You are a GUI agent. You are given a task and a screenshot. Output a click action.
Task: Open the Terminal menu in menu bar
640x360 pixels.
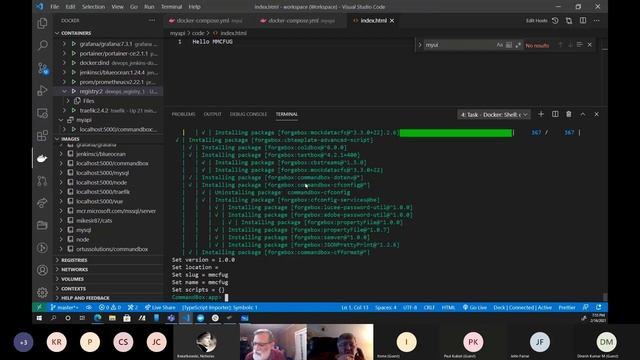[x=171, y=7]
